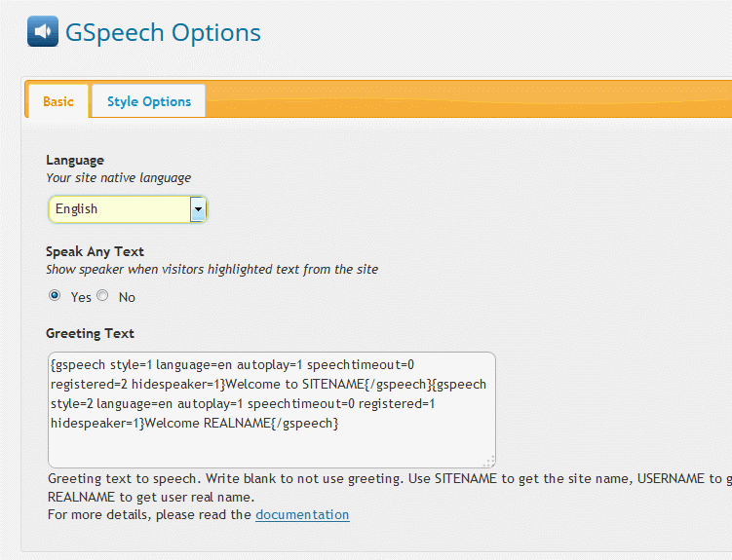Select Yes for Speak Any Text
This screenshot has height=560, width=732.
(x=55, y=296)
